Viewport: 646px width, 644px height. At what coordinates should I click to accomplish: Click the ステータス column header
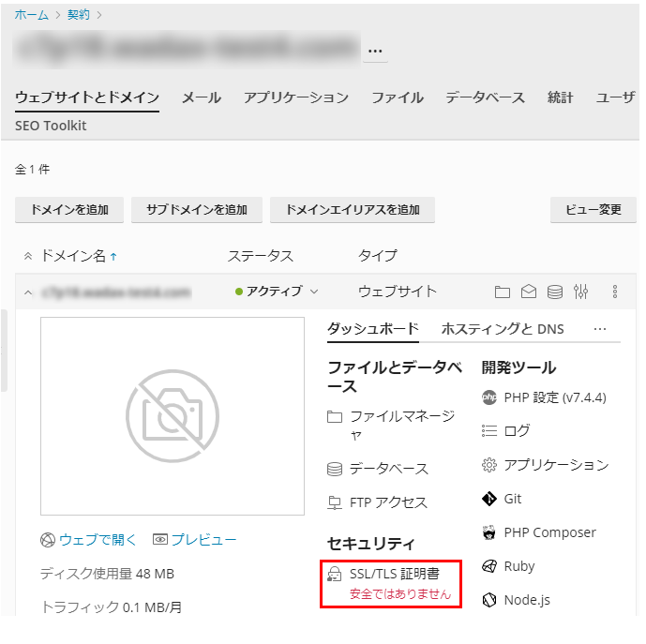[x=261, y=256]
